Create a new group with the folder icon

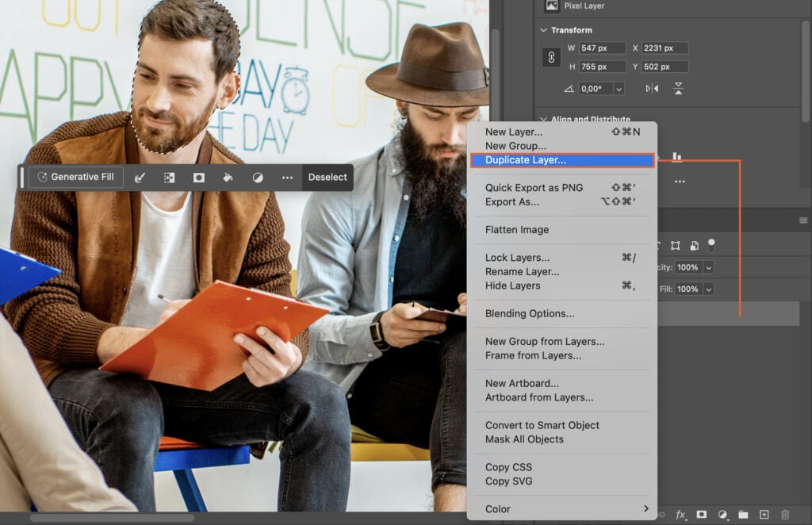coord(744,515)
